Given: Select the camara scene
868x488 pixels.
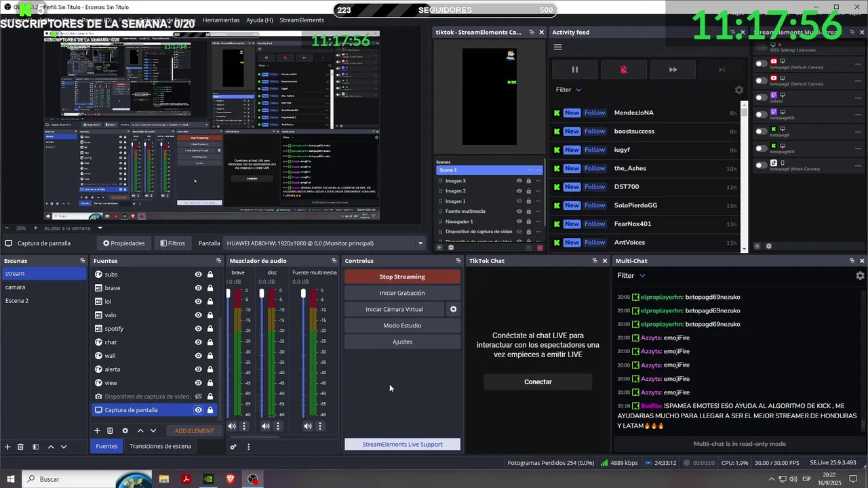Looking at the screenshot, I should point(43,287).
